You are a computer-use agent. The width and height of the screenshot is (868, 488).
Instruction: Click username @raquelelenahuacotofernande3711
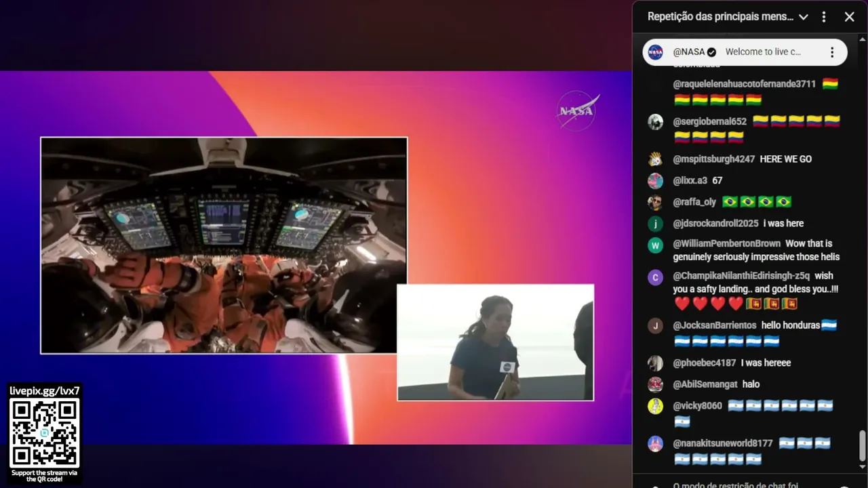[745, 84]
